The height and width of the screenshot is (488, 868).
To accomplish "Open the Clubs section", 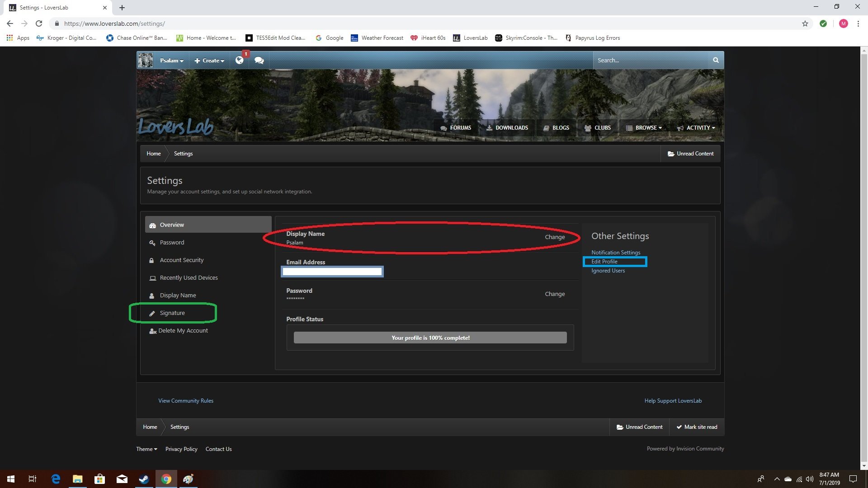I will click(x=597, y=128).
